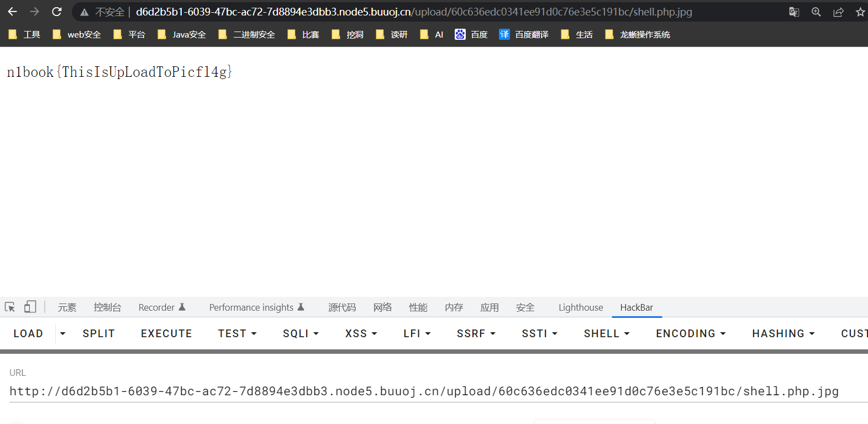Screen dimensions: 868x424
Task: Open the zoom magnifier icon
Action: pyautogui.click(x=816, y=12)
